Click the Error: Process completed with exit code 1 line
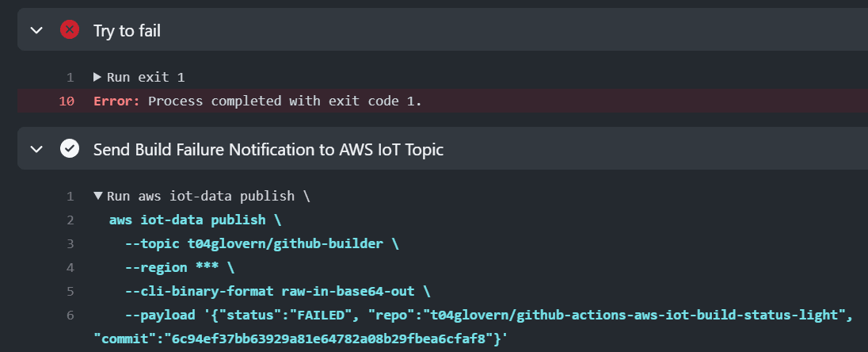Viewport: 868px width, 352px height. 257,101
